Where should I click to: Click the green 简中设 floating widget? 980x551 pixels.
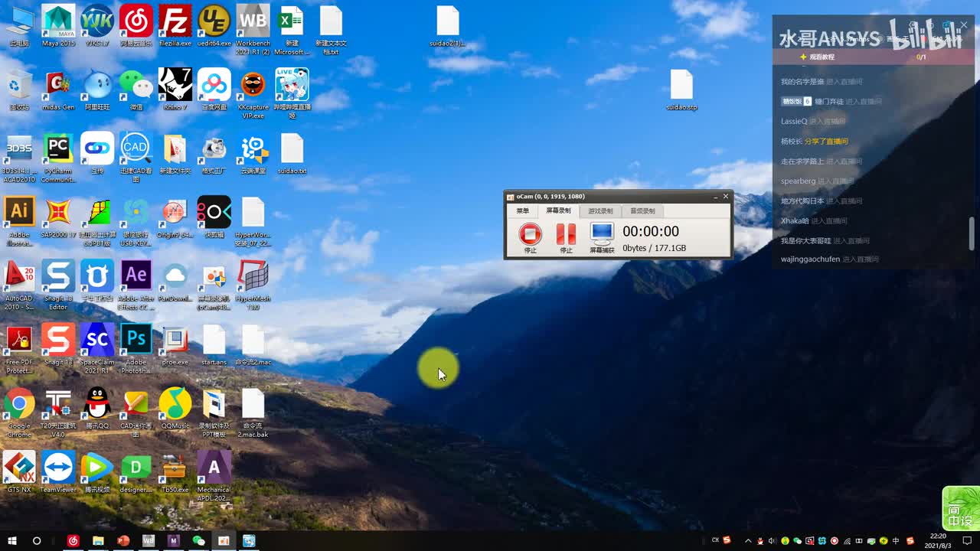coord(961,508)
